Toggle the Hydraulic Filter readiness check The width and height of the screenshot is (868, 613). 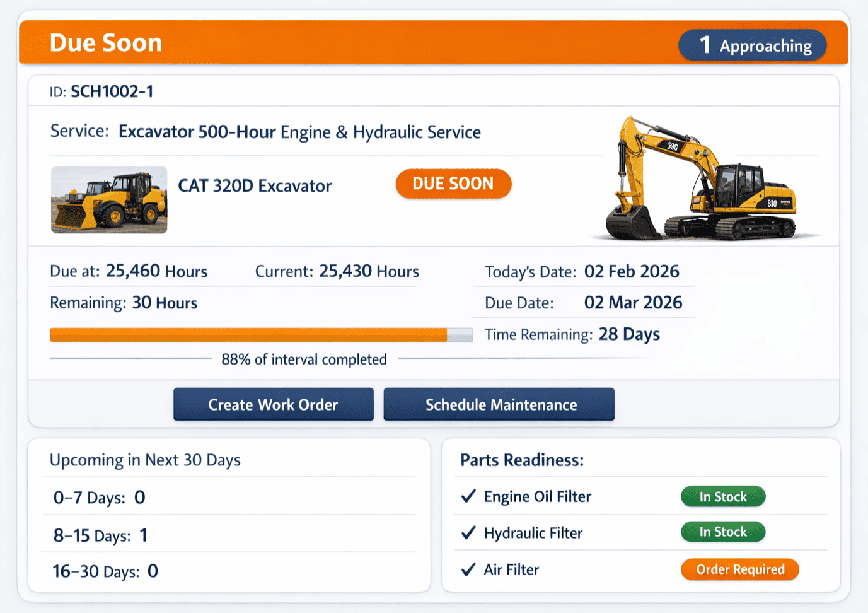pos(467,532)
